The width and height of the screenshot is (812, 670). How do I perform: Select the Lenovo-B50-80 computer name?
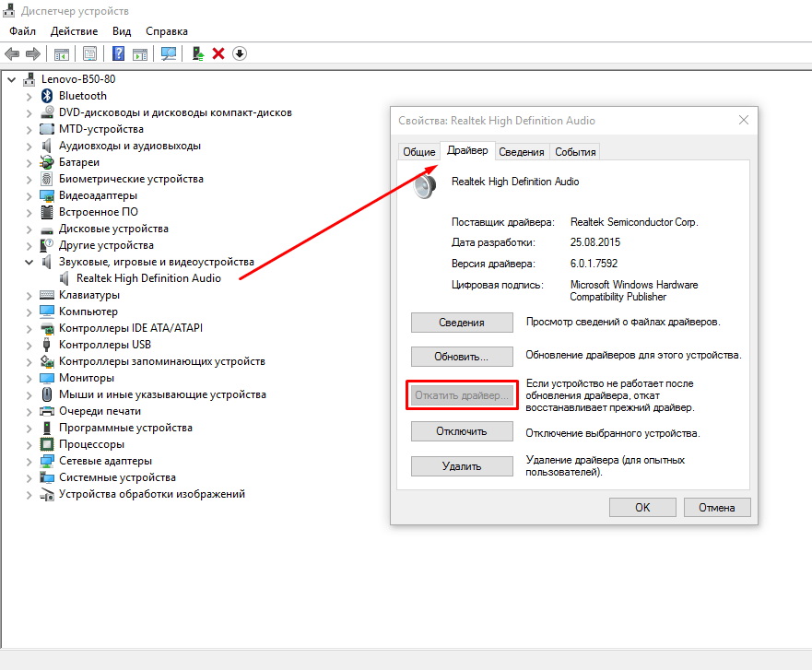(78, 79)
